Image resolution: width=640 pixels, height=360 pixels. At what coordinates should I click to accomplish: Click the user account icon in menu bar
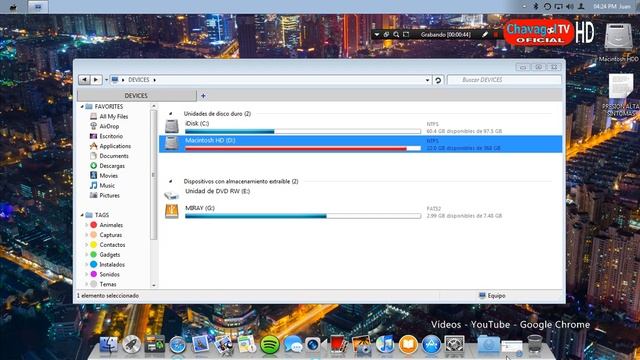tap(581, 7)
